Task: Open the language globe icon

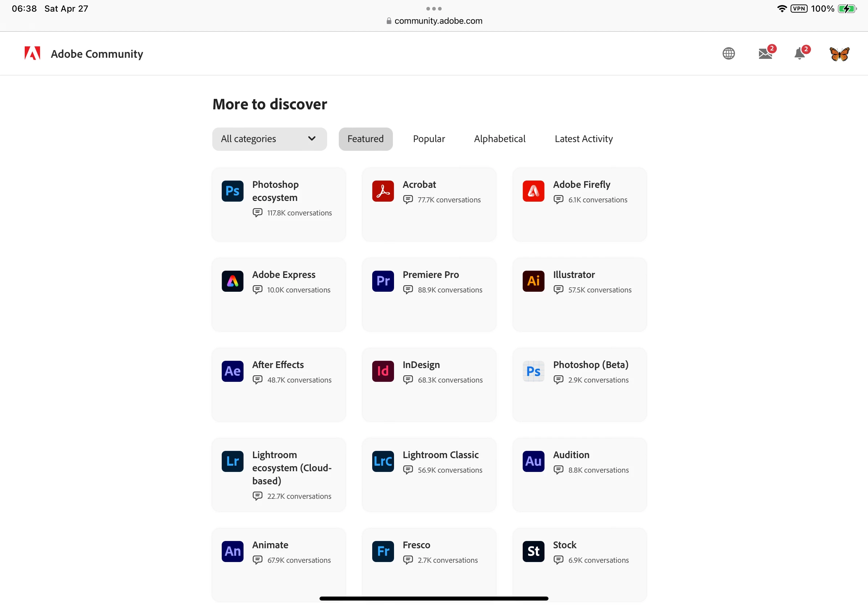Action: click(728, 53)
